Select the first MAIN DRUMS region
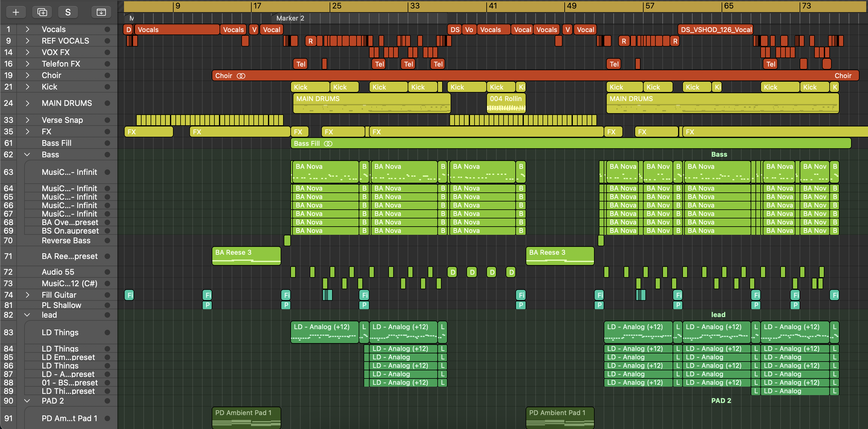The height and width of the screenshot is (429, 868). (x=372, y=103)
